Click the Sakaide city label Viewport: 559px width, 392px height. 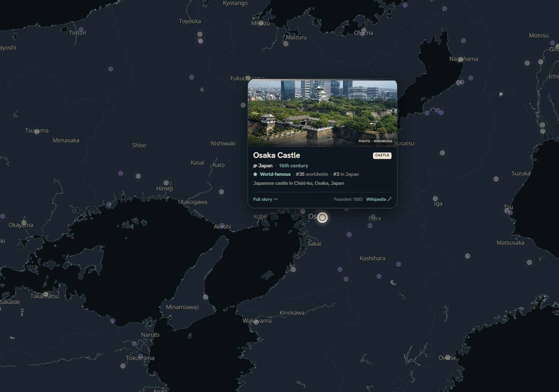(10, 302)
